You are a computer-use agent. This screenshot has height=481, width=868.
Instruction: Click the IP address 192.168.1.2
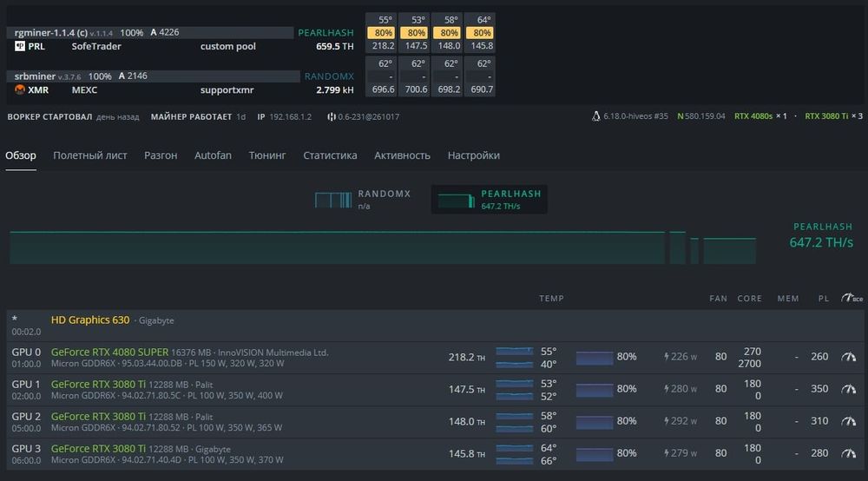290,117
